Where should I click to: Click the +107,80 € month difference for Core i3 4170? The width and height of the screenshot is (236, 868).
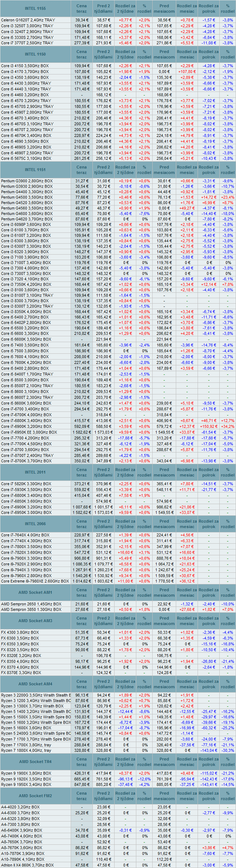(187, 72)
